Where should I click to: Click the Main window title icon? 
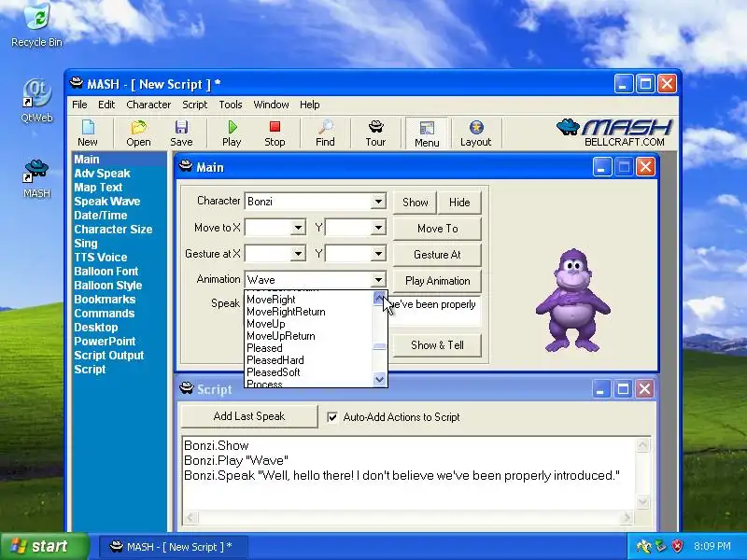(185, 166)
